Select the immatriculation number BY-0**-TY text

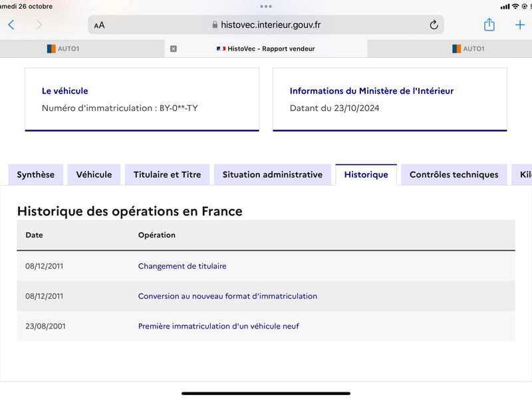[x=179, y=108]
